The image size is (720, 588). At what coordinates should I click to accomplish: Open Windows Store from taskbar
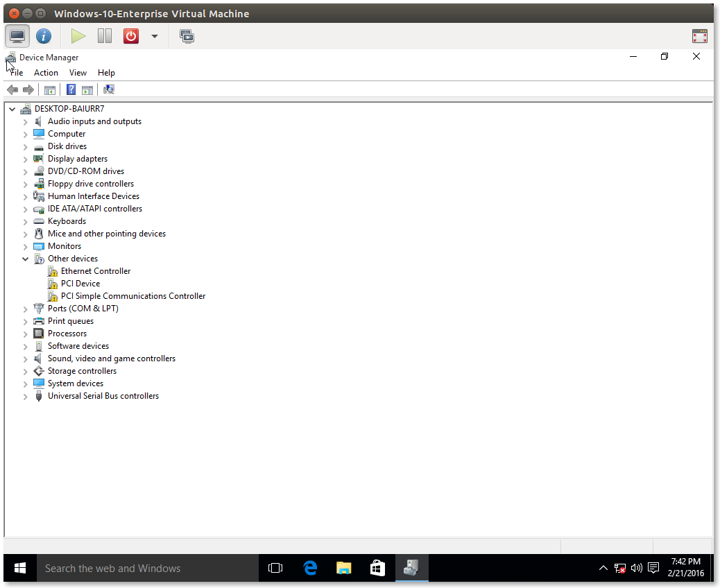point(377,569)
